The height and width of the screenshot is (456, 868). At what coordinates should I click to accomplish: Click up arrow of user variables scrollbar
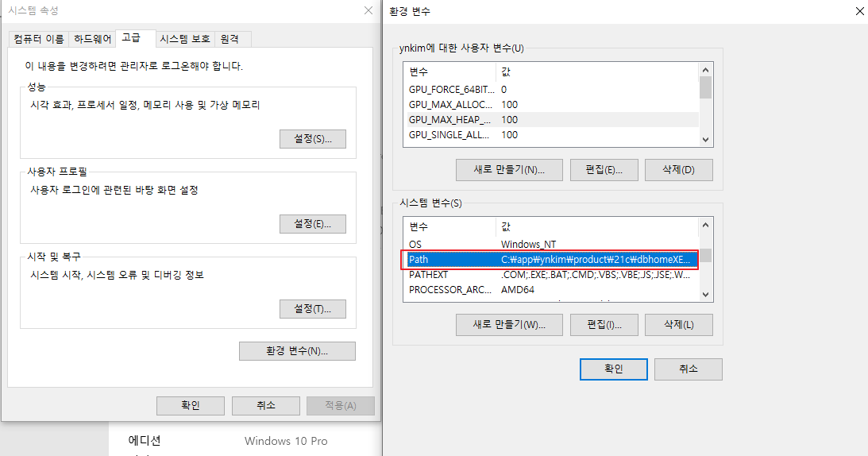pos(705,70)
